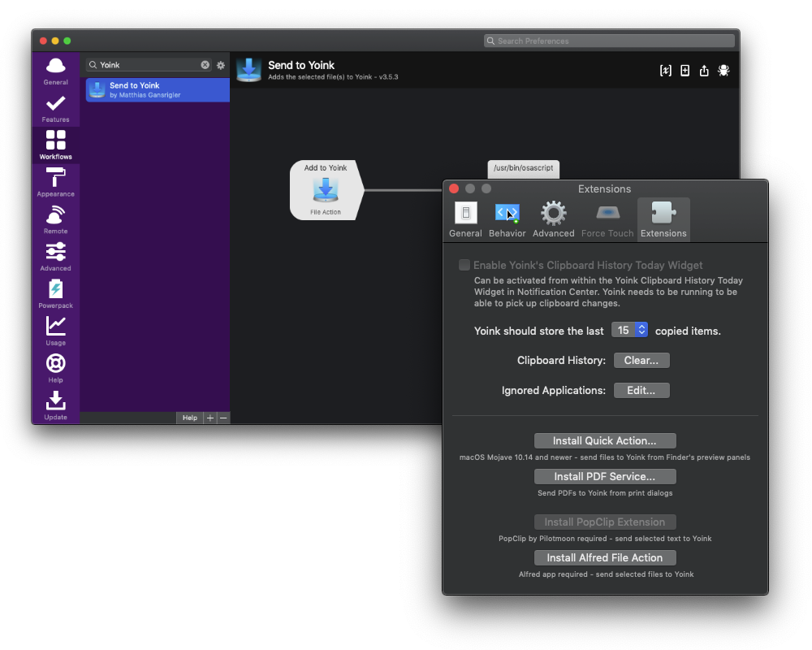Open Alfred General preferences
This screenshot has width=812, height=650.
click(55, 71)
